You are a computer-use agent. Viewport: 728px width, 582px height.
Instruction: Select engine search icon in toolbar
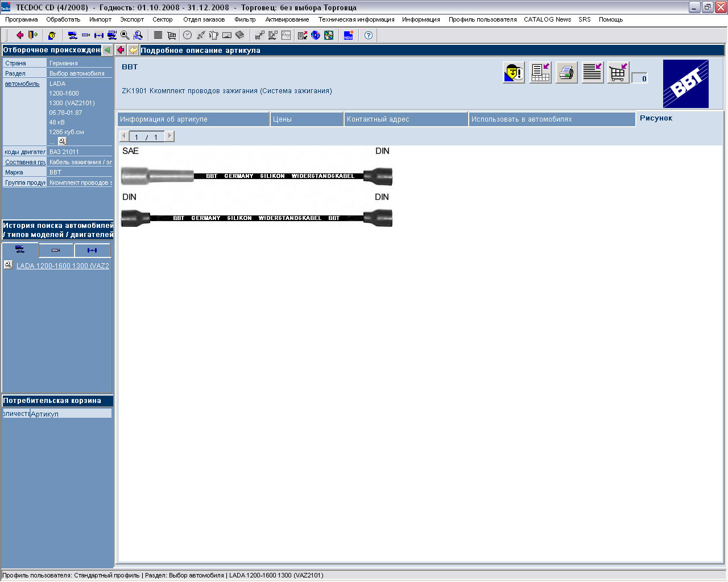(86, 35)
